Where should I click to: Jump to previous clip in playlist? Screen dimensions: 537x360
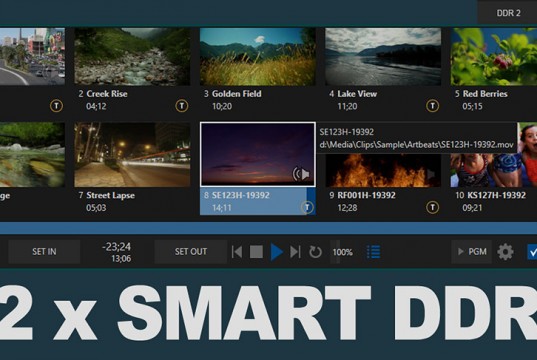237,252
